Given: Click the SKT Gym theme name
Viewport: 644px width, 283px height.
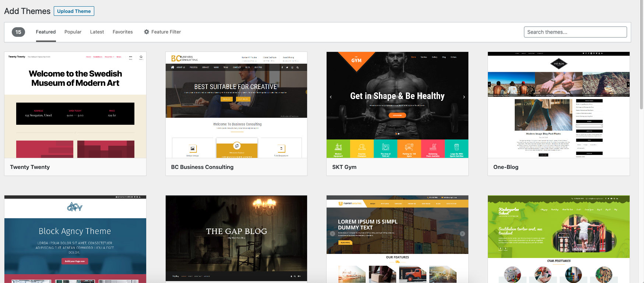Looking at the screenshot, I should tap(344, 167).
